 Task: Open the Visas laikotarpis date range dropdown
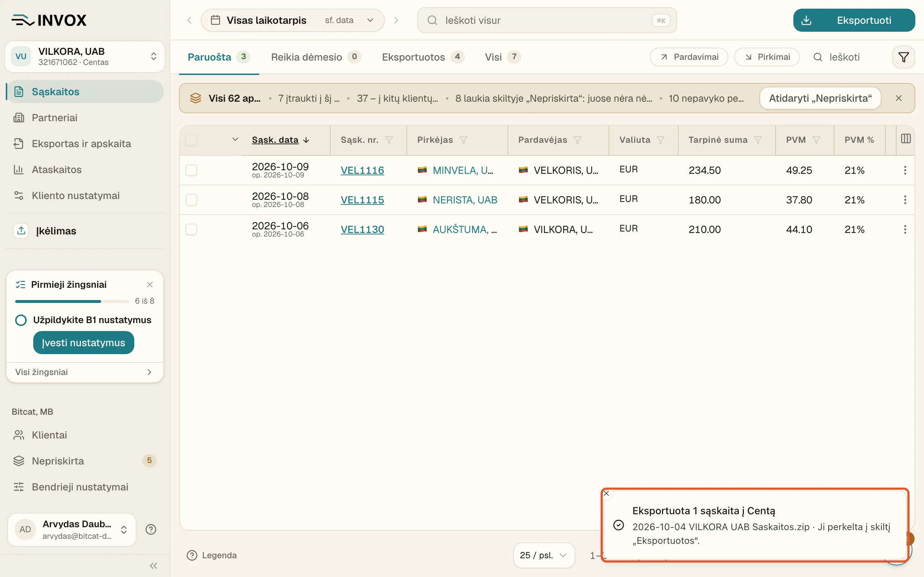pos(292,20)
